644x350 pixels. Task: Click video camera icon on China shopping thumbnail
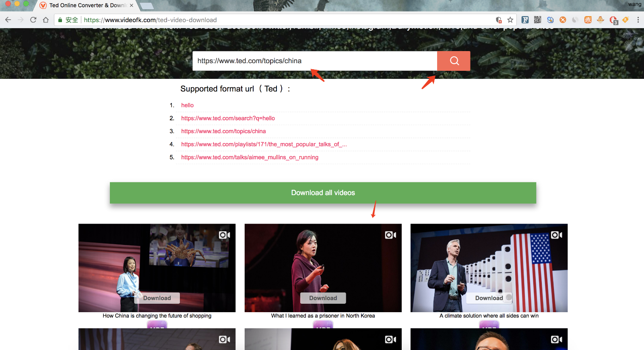click(225, 235)
